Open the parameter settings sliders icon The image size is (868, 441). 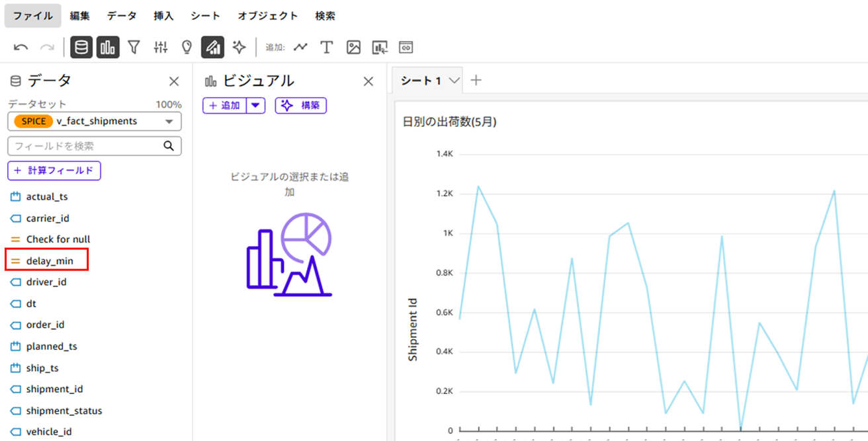(x=159, y=47)
